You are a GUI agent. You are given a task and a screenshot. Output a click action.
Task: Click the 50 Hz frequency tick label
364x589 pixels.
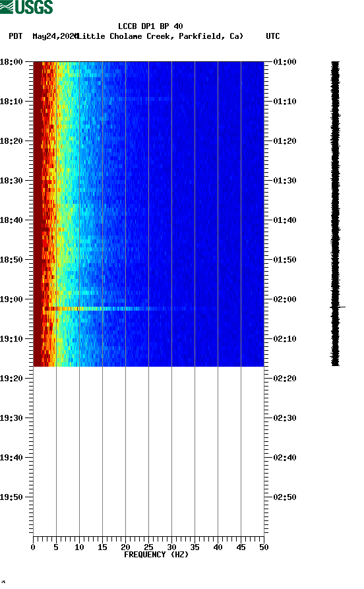(x=264, y=547)
